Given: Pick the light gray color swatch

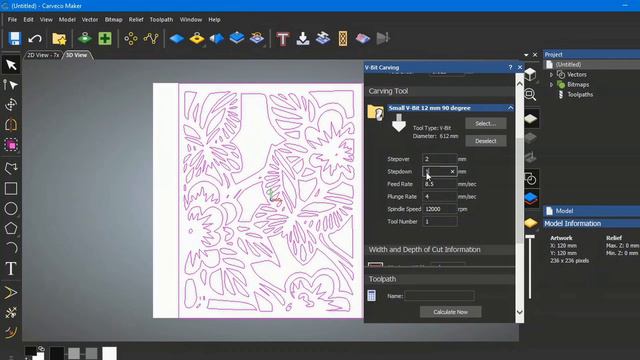Looking at the screenshot, I should 74,353.
